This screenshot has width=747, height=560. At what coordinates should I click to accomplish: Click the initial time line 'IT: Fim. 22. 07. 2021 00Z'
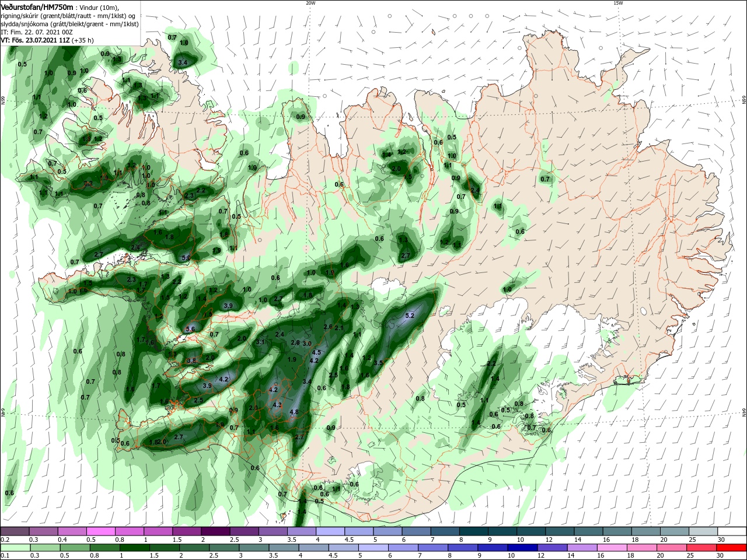37,32
